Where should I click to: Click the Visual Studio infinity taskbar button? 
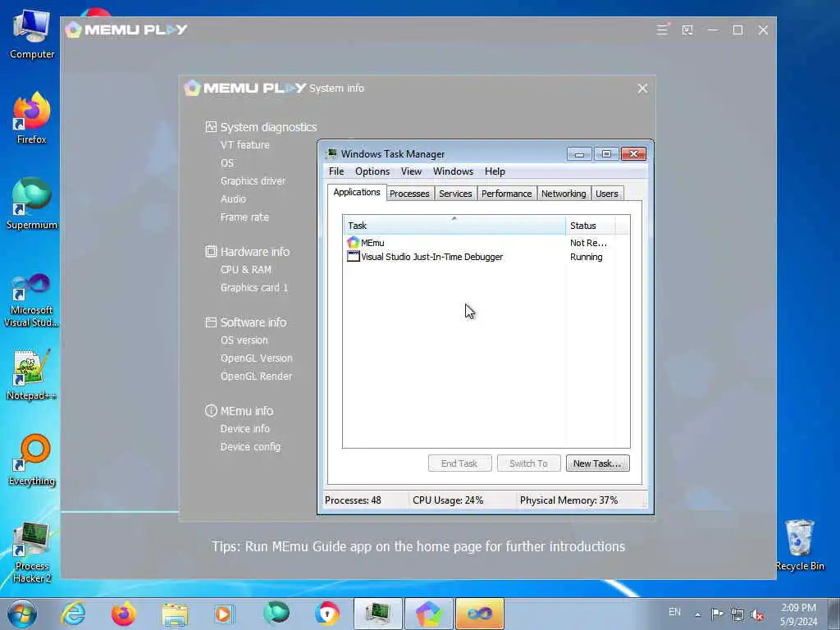tap(479, 614)
